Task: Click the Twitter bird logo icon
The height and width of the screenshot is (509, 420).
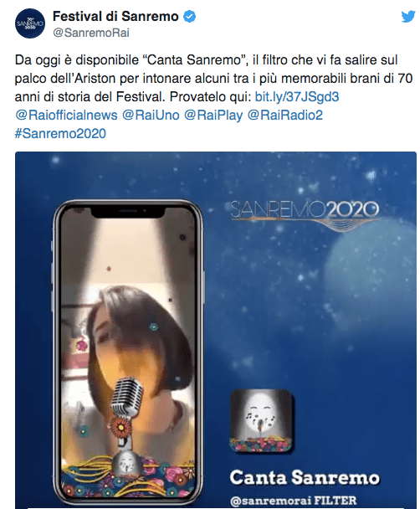Action: click(407, 17)
